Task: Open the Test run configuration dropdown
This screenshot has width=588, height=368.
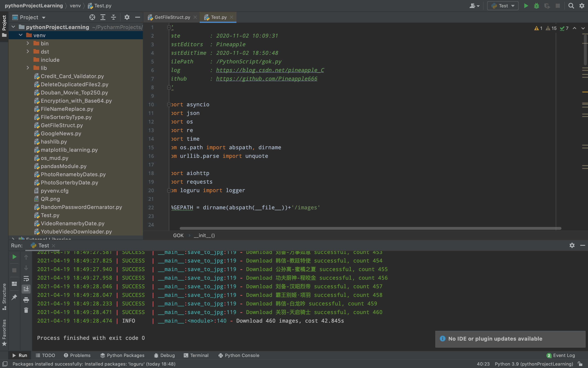Action: (503, 6)
